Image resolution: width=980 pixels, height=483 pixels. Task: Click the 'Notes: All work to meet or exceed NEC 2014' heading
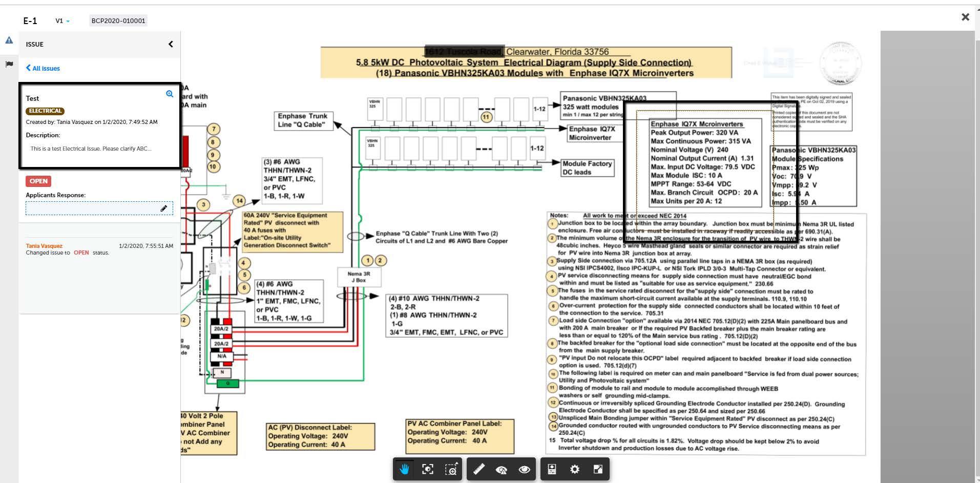click(x=618, y=216)
